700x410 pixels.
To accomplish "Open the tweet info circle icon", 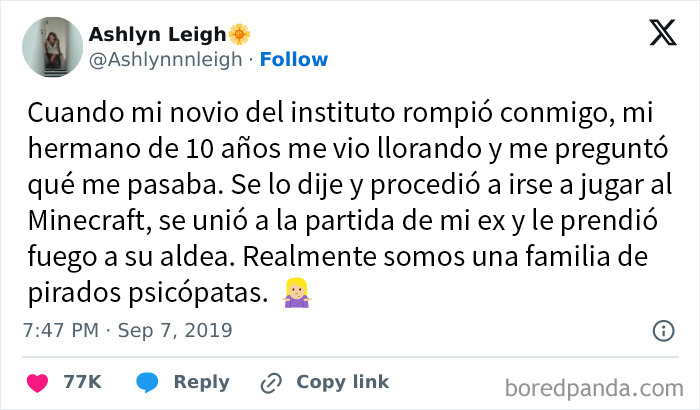I will click(662, 330).
